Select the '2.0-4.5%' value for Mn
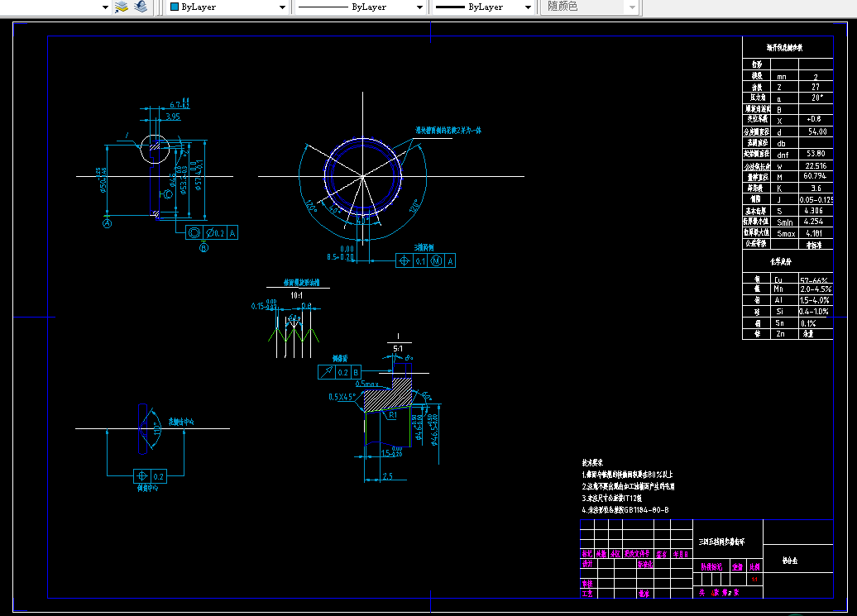The image size is (857, 616). tap(816, 289)
